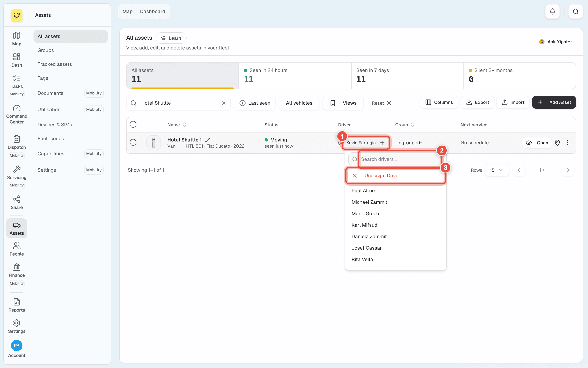
Task: Open the Views dropdown
Action: [x=343, y=103]
